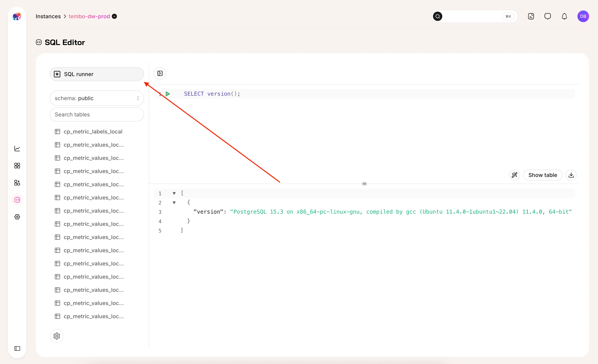Image resolution: width=598 pixels, height=364 pixels.
Task: Open the editor settings gear below tables
Action: [x=56, y=336]
